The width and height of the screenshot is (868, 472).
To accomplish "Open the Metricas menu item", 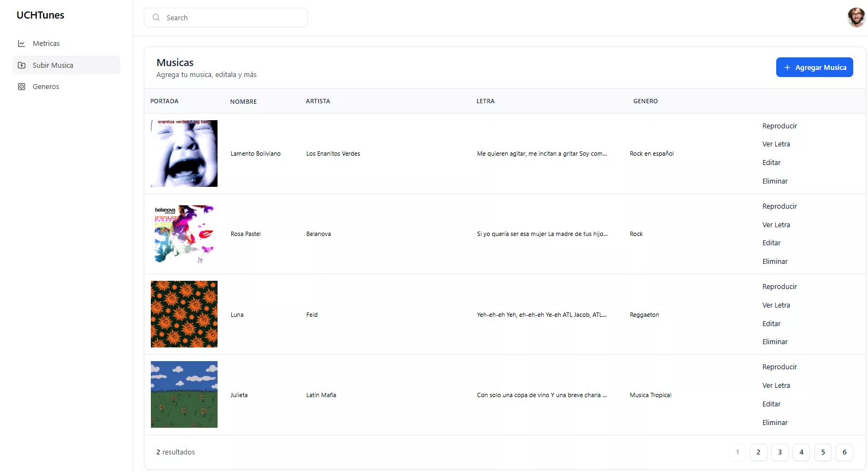I will pos(46,44).
